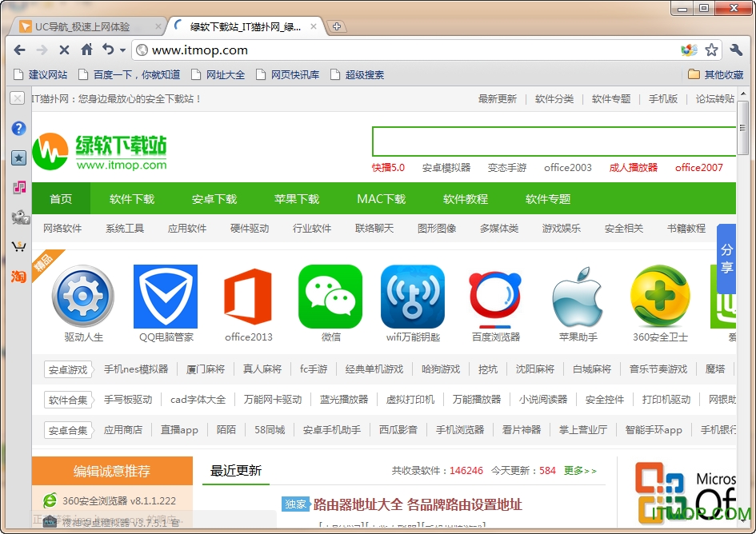Screen dimensions: 756x534
Task: Click the shopping cart sidebar icon
Action: pos(18,246)
